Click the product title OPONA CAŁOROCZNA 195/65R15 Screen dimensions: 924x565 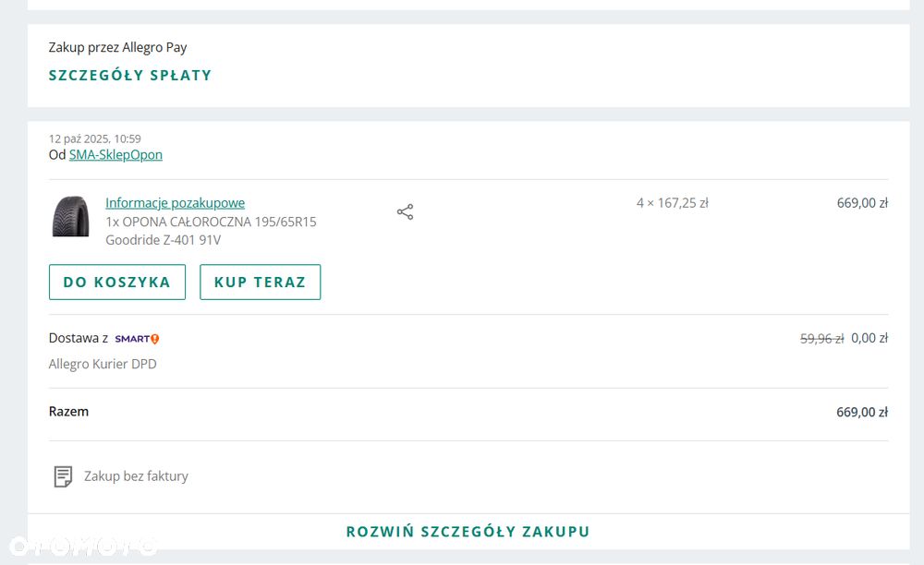click(211, 222)
